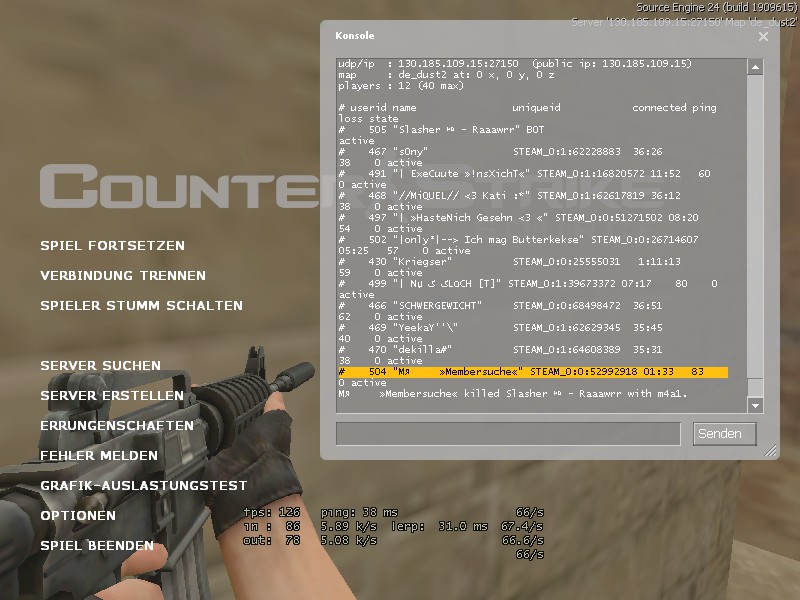Open Server suchen
Screen dimensions: 800x600
pos(101,365)
